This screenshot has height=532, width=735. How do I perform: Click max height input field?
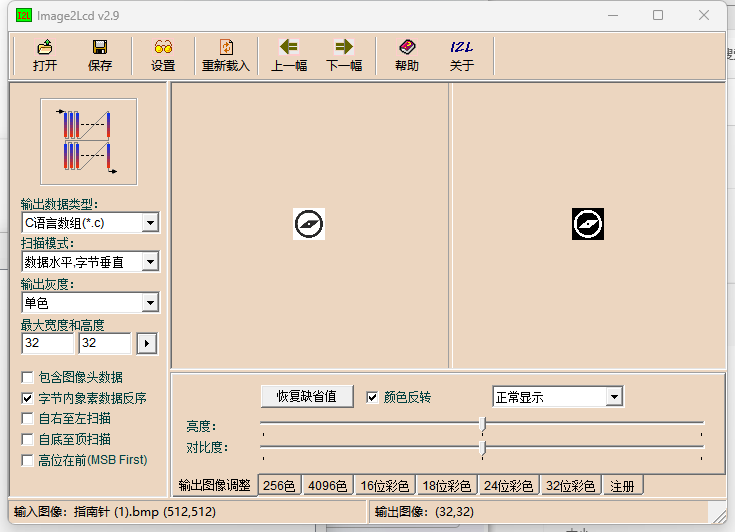tap(105, 343)
